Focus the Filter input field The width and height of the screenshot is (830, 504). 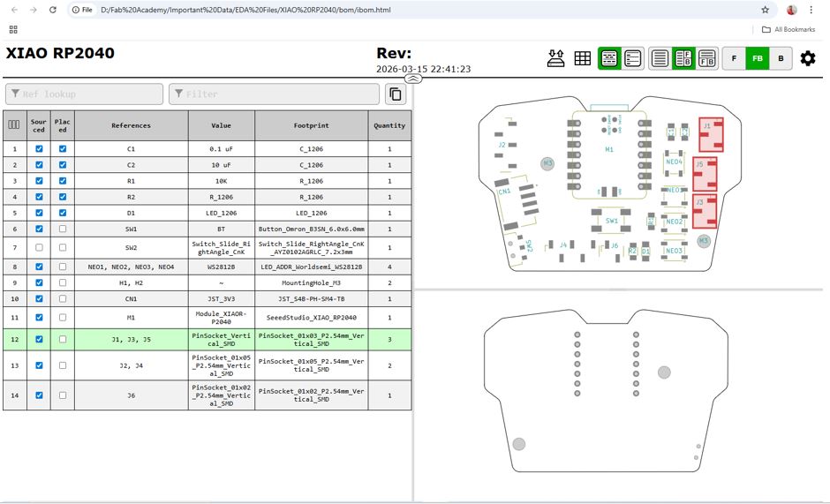point(275,94)
